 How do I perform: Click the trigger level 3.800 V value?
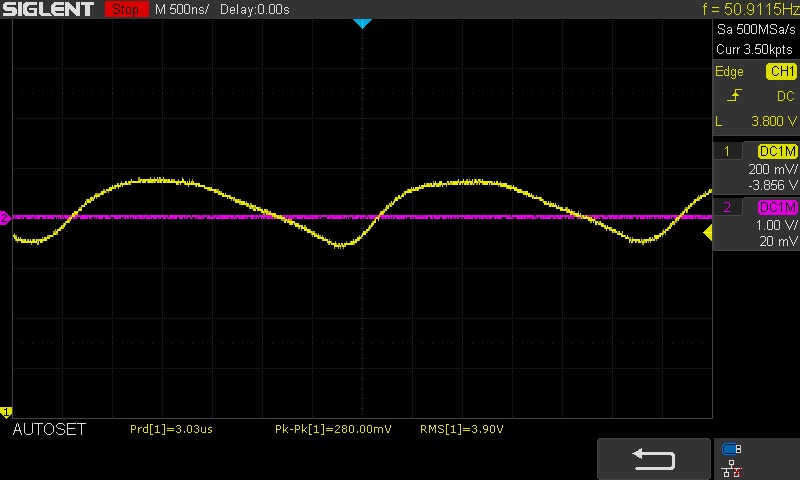coord(773,121)
